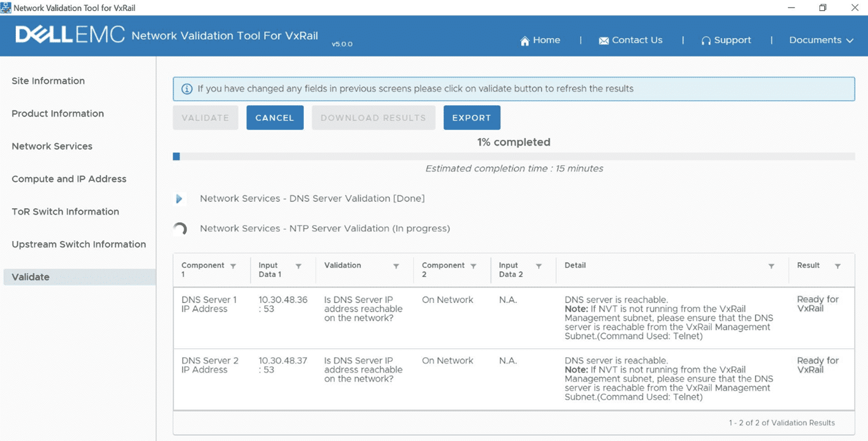Select the DNS Server 1 IP Address cell
Image resolution: width=868 pixels, height=441 pixels.
coord(209,304)
